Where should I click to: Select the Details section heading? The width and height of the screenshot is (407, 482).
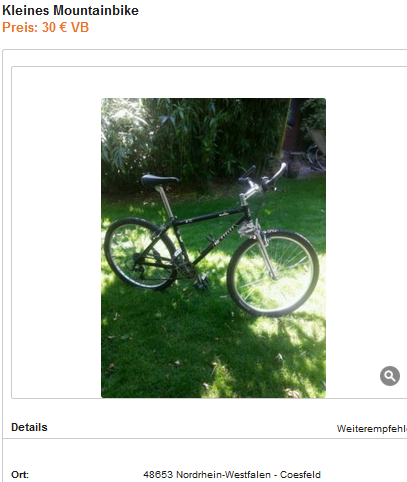pos(29,427)
